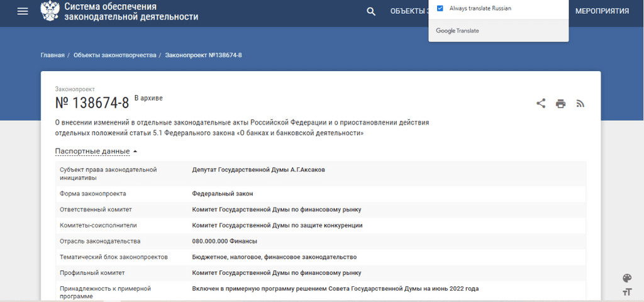644x302 pixels.
Task: Click the Комитеты-соисполнители label
Action: click(x=98, y=226)
